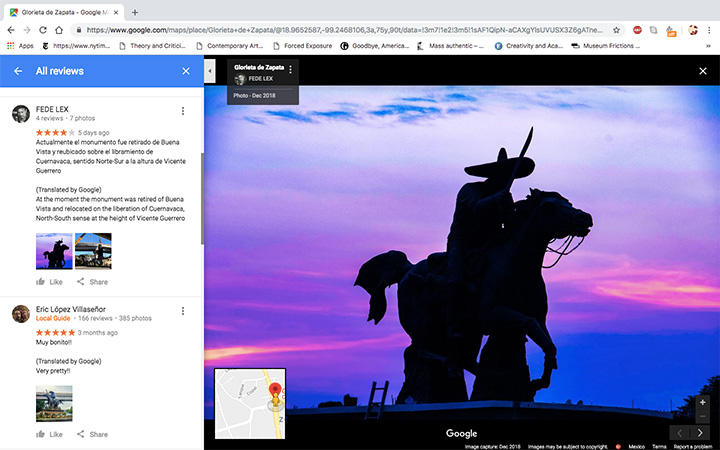Open the Theory and Critici... bookmark

(152, 46)
